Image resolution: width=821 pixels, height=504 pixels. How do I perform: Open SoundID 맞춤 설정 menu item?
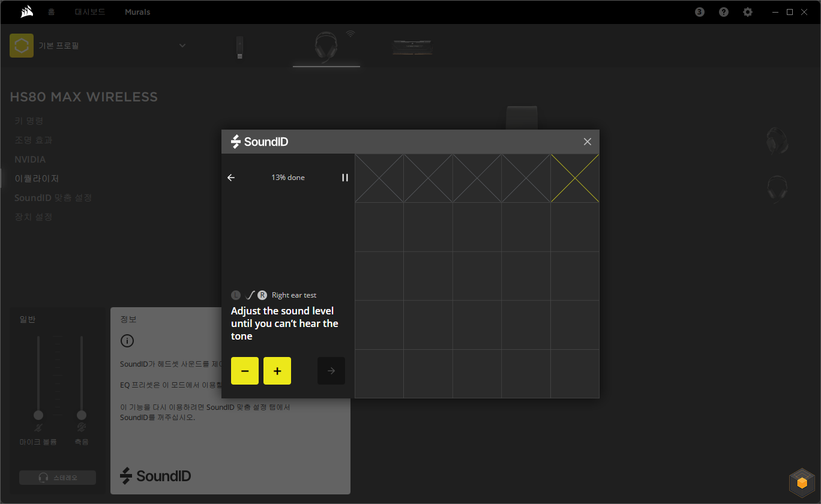[x=53, y=197]
